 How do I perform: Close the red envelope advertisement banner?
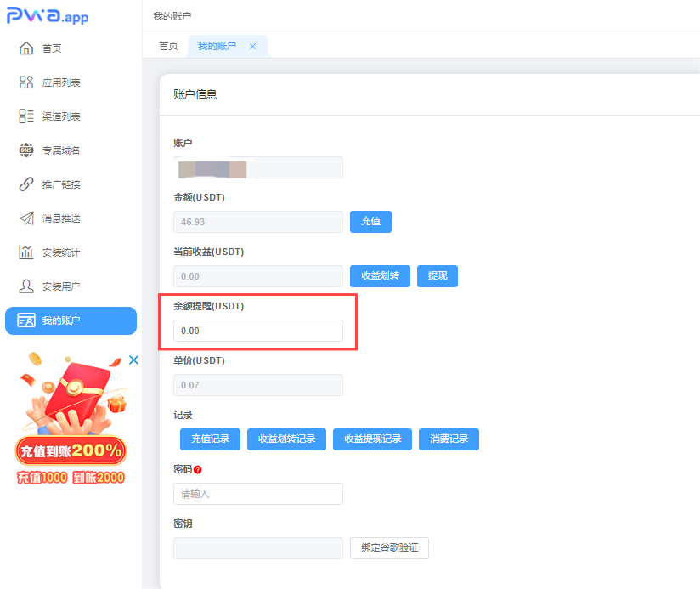[x=133, y=360]
